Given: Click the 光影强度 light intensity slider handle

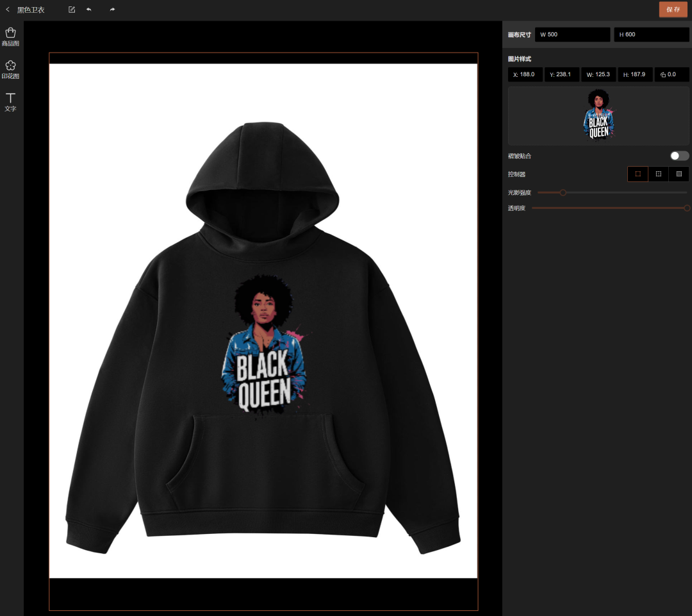Looking at the screenshot, I should click(563, 192).
